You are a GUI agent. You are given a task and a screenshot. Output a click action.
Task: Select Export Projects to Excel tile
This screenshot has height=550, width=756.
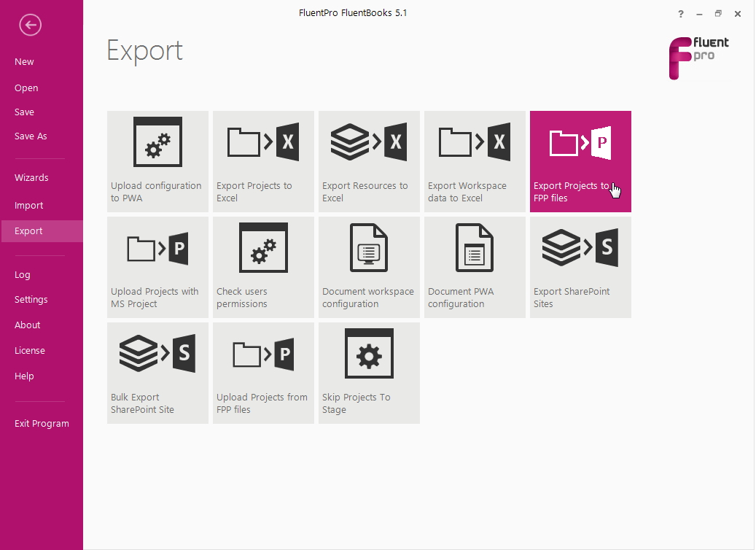[263, 162]
